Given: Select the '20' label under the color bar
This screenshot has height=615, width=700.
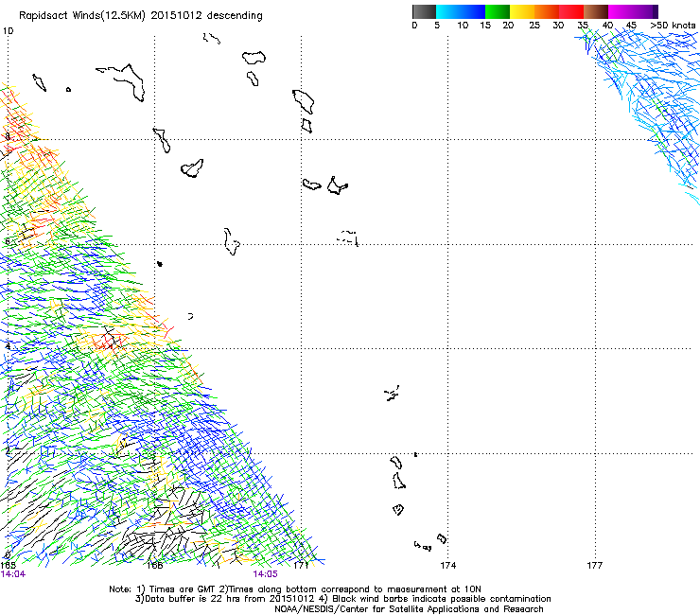Looking at the screenshot, I should [508, 26].
